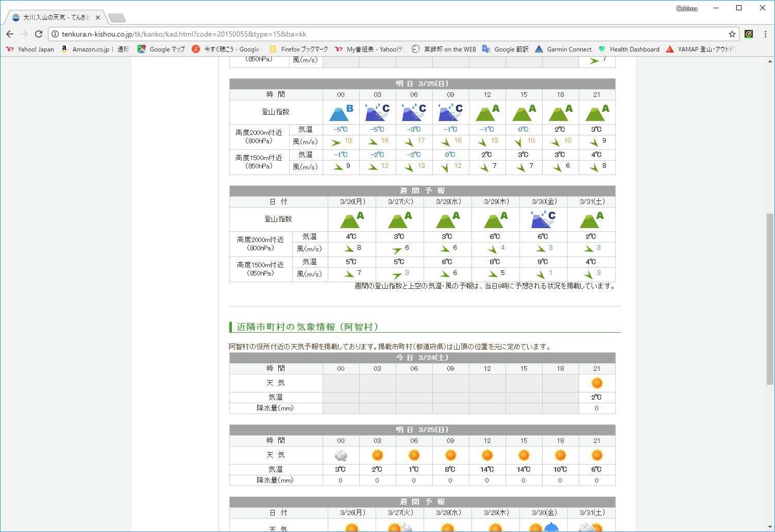
Task: Click the 3/30(金) climbing index C icon
Action: point(543,219)
